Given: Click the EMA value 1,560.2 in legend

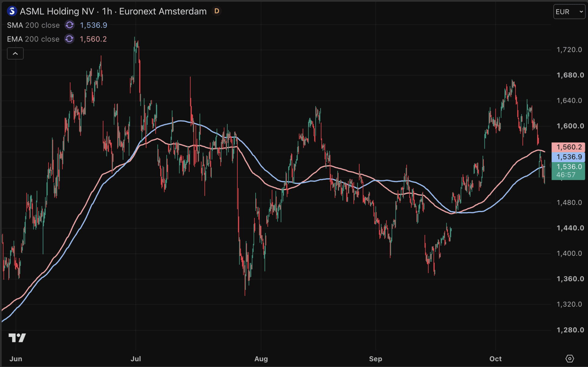Looking at the screenshot, I should (93, 39).
